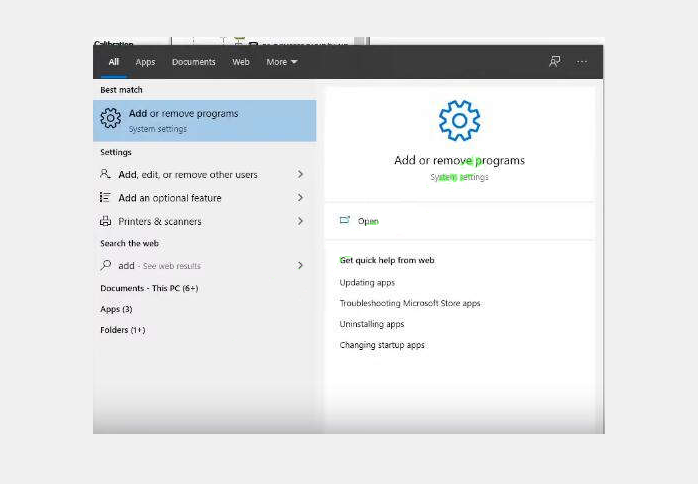This screenshot has width=698, height=484.
Task: Open 'Updating apps' help link
Action: pyautogui.click(x=367, y=283)
